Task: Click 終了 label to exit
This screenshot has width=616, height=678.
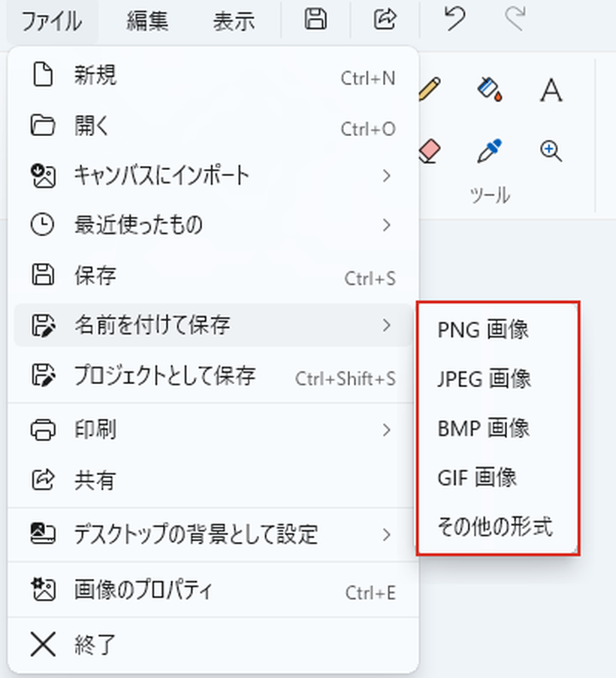Action: click(95, 645)
